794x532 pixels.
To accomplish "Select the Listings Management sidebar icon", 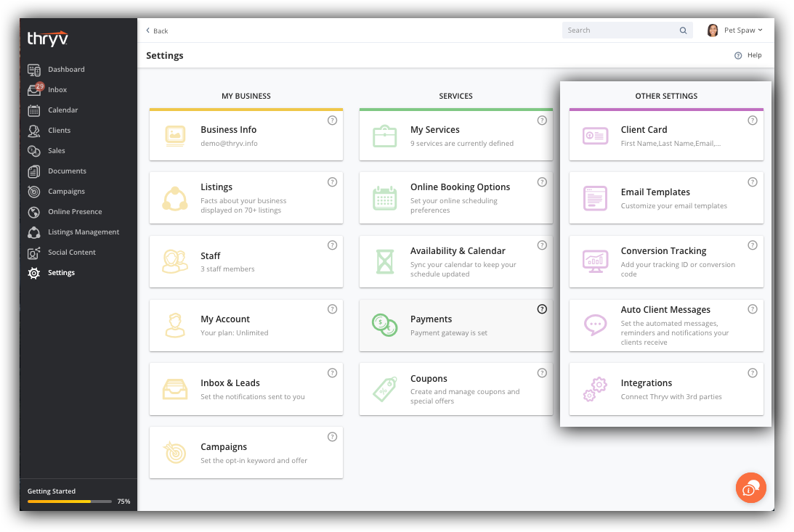I will [34, 233].
